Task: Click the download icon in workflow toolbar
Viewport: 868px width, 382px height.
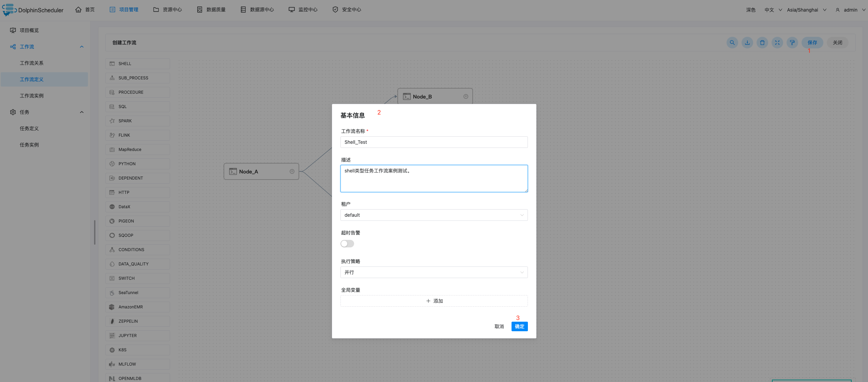Action: (x=747, y=43)
